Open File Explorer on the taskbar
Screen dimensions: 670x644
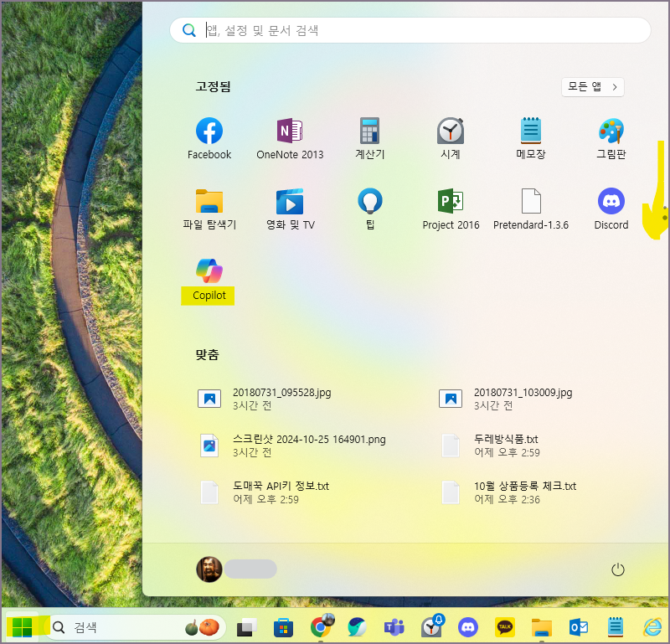coord(541,628)
